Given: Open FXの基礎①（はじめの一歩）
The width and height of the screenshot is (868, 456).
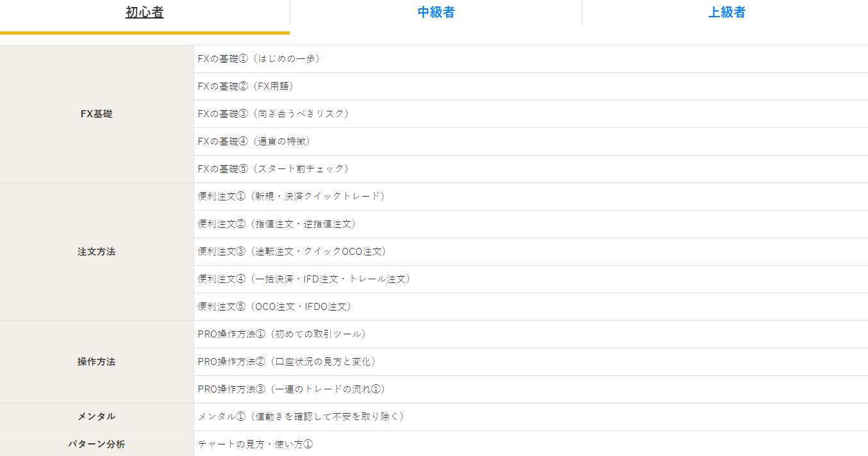Looking at the screenshot, I should pos(259,59).
